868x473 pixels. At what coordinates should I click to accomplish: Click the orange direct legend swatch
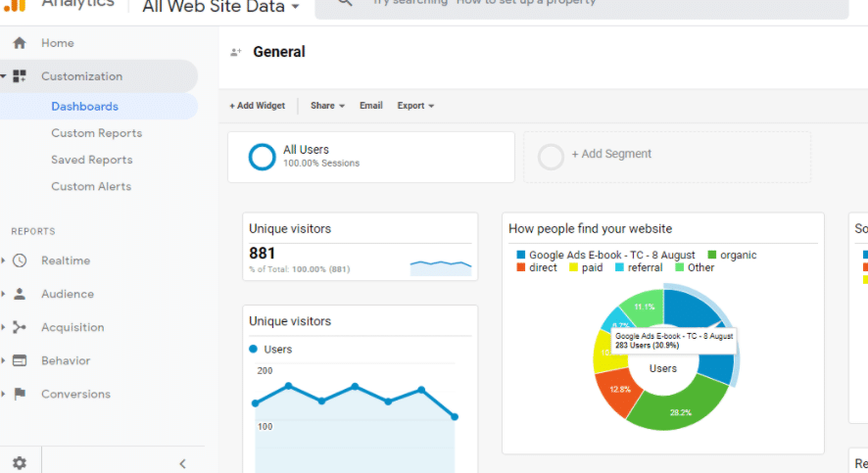[520, 267]
